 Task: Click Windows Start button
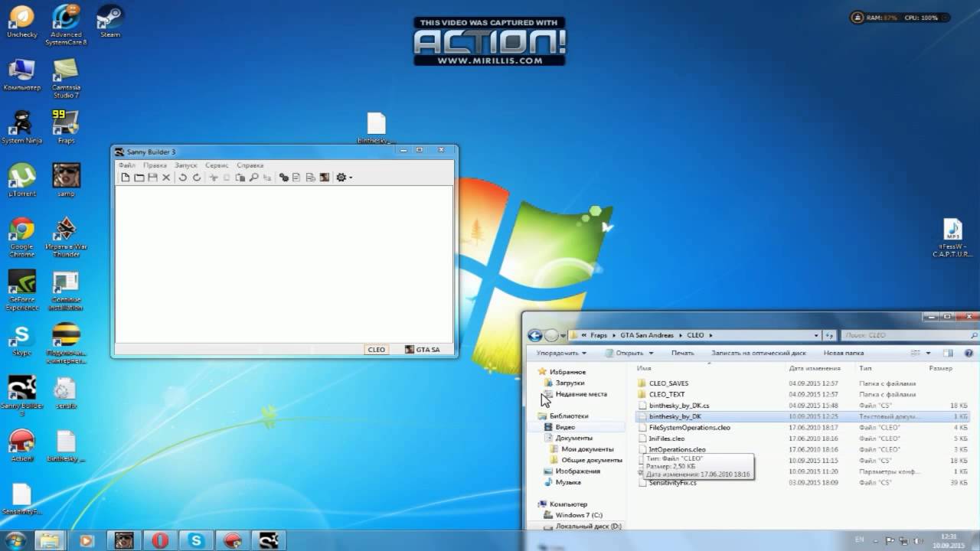click(14, 540)
